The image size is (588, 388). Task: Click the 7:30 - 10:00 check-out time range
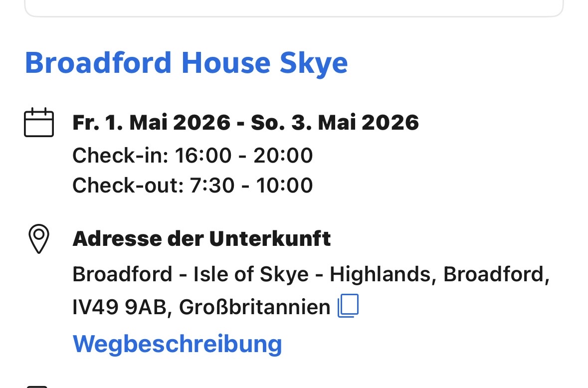point(251,185)
